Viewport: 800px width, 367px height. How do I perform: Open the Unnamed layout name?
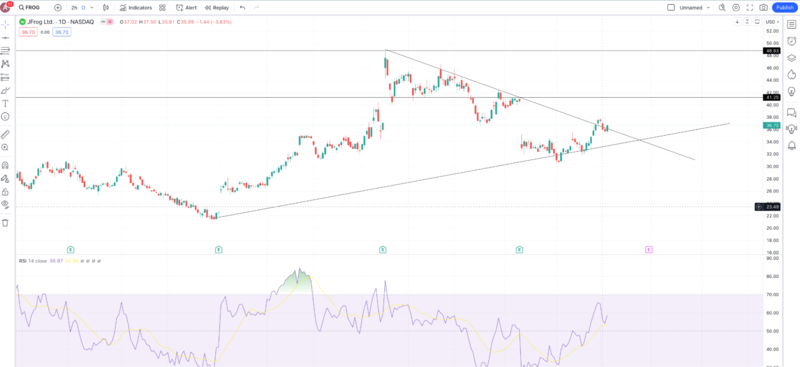pos(691,8)
